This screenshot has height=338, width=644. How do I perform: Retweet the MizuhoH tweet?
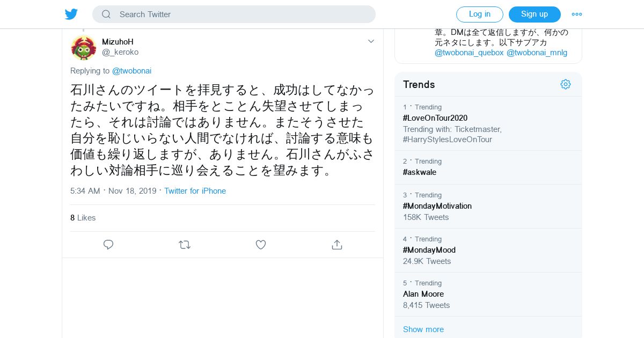pyautogui.click(x=185, y=245)
